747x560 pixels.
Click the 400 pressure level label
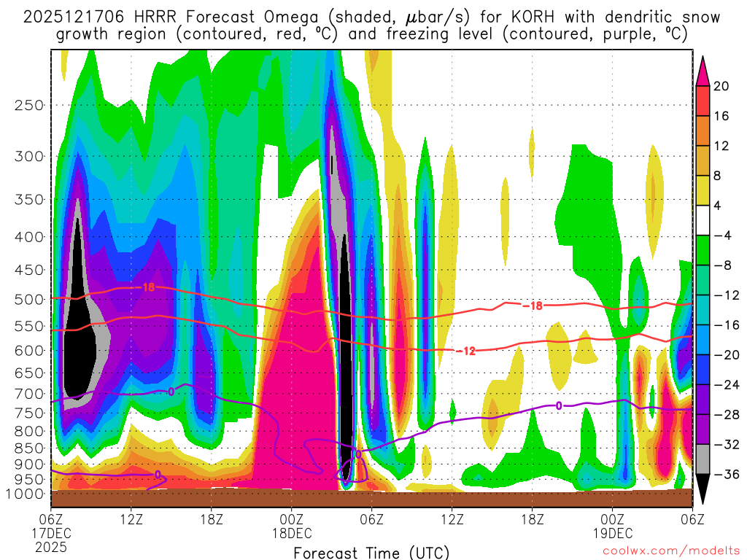tap(28, 237)
